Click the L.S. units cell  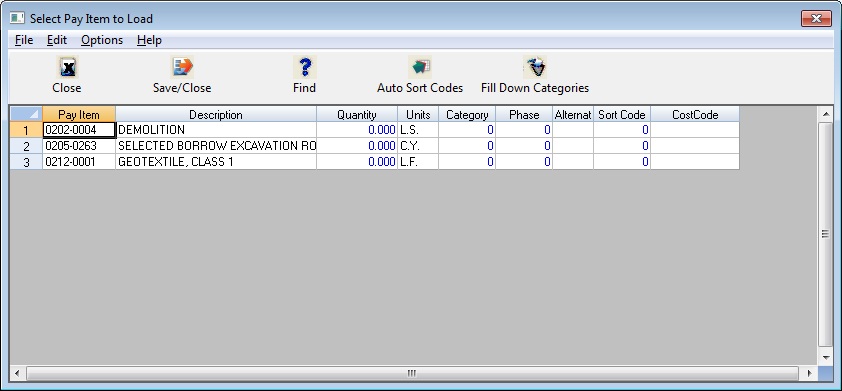point(418,130)
